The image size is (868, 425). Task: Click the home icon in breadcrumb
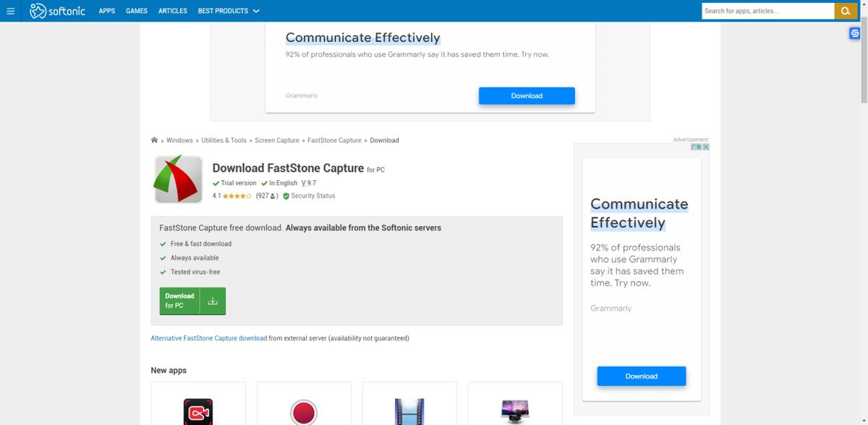tap(154, 140)
